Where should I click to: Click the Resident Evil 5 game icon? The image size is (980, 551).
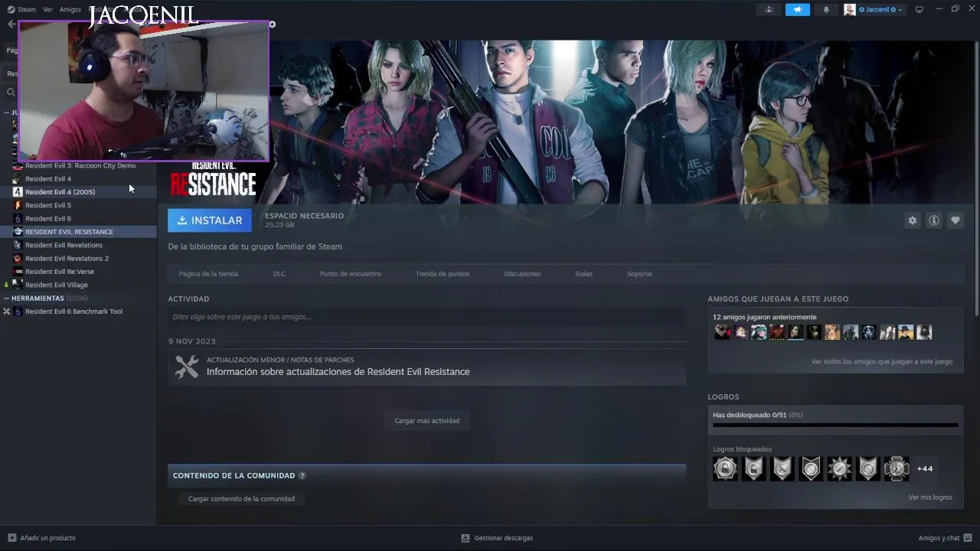click(x=18, y=205)
